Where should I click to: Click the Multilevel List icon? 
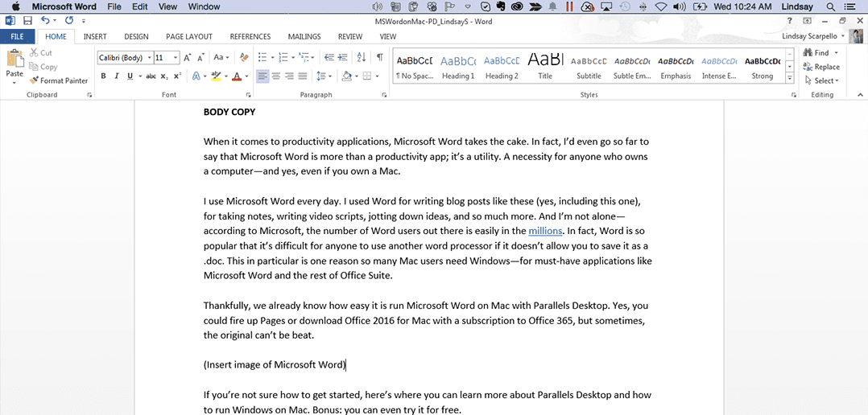[x=303, y=57]
